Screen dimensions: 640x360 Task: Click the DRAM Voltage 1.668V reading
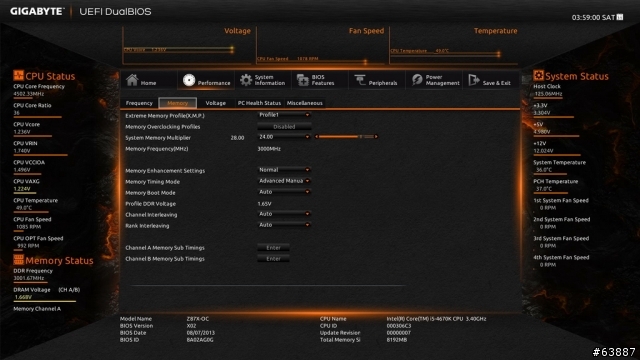(x=23, y=297)
